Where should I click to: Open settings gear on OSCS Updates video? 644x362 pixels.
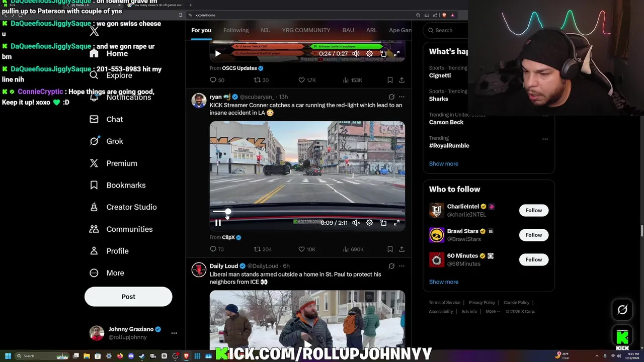(369, 53)
